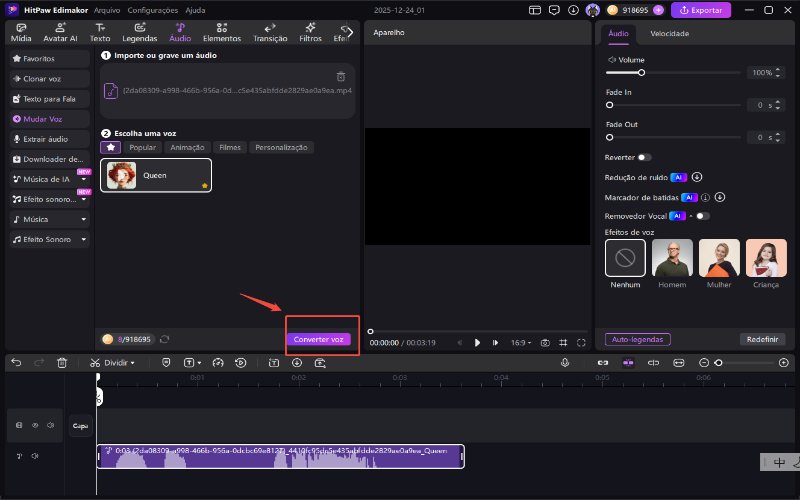
Task: Toggle the Reverter switch
Action: coord(643,157)
